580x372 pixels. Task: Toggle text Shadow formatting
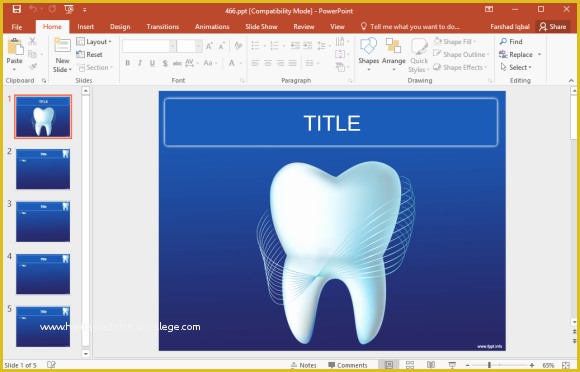[165, 63]
